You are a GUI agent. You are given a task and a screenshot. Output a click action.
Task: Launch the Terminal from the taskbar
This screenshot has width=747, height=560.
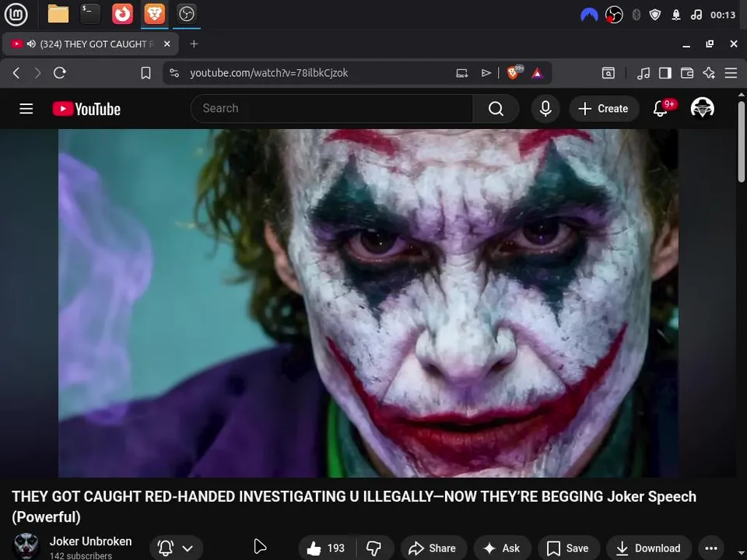(x=90, y=14)
